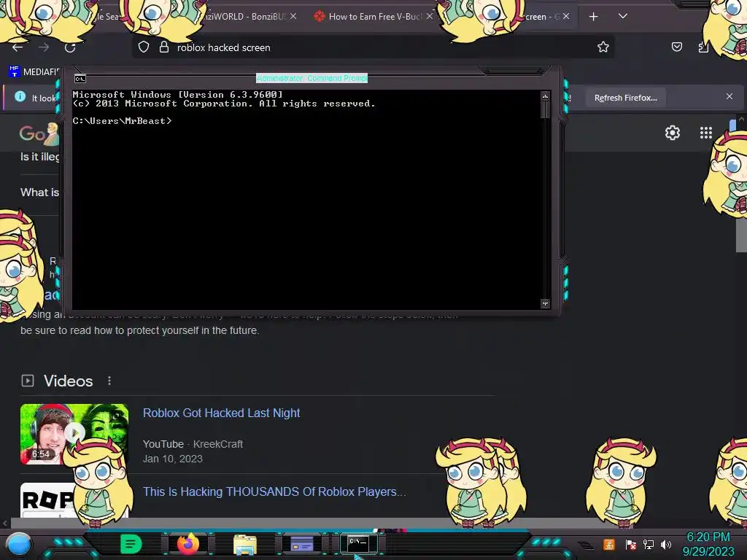Click inside the Command Prompt console area
The width and height of the screenshot is (747, 560).
(x=306, y=200)
